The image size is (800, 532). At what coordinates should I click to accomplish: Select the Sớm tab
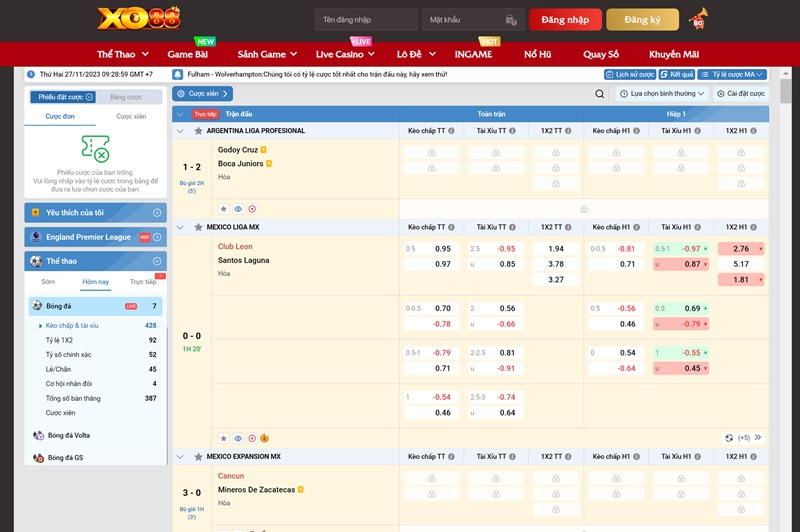48,282
